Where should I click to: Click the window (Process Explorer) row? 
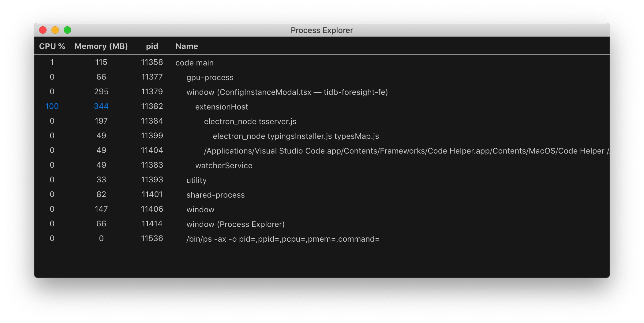(236, 224)
